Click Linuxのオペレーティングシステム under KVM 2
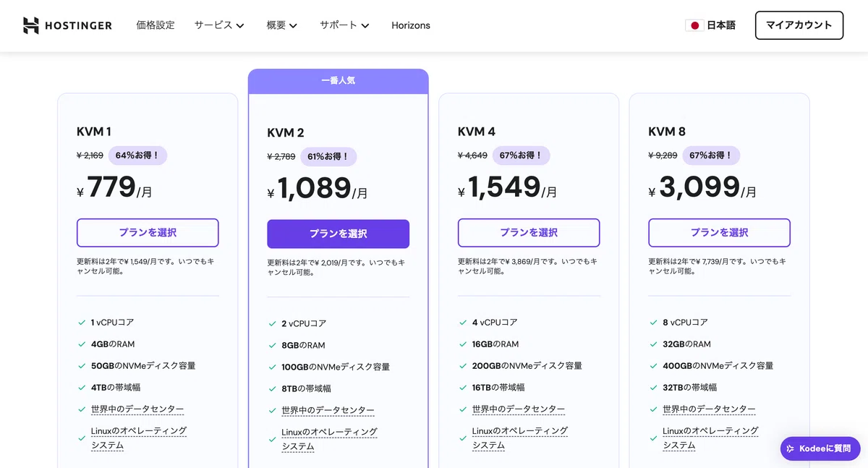 (x=329, y=440)
